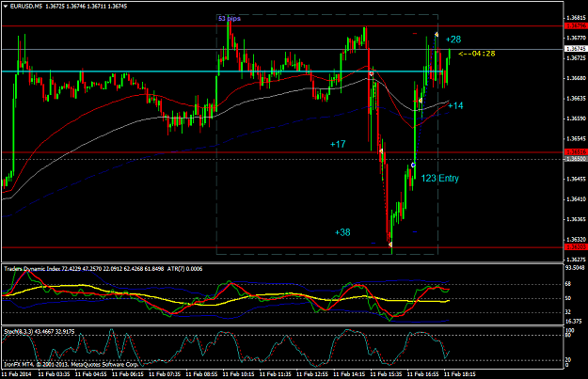Click the 1.36275 price axis label
Screen dimensions: 588x379
click(x=576, y=260)
